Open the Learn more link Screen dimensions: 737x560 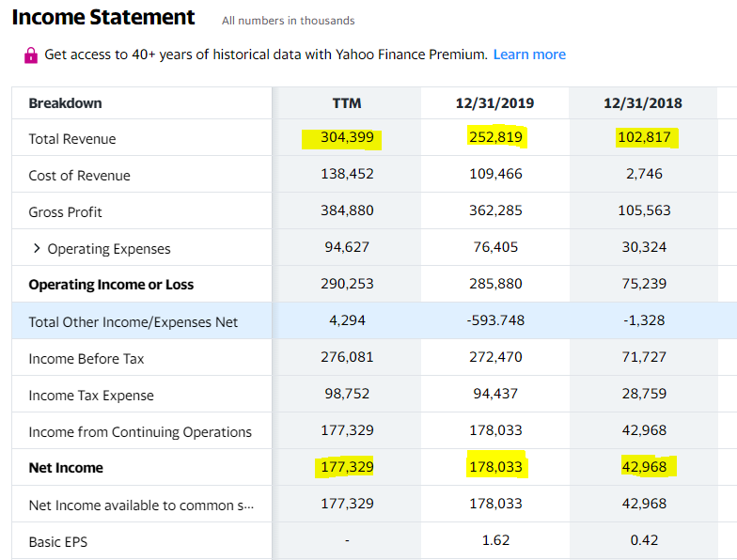pyautogui.click(x=529, y=54)
